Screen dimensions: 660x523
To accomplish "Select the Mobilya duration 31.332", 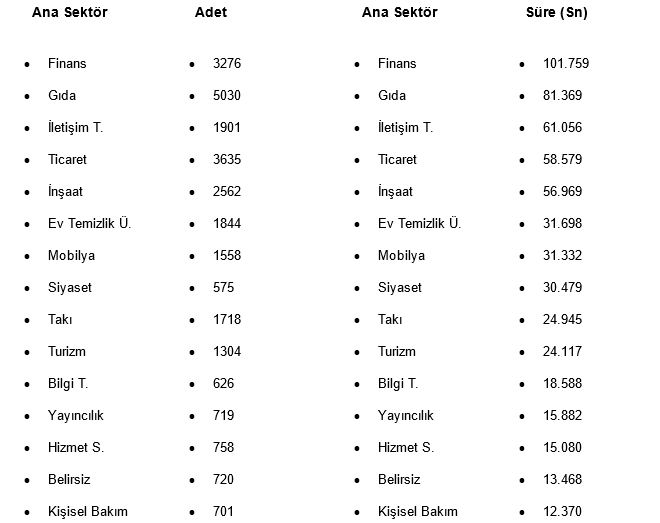I will 563,256.
